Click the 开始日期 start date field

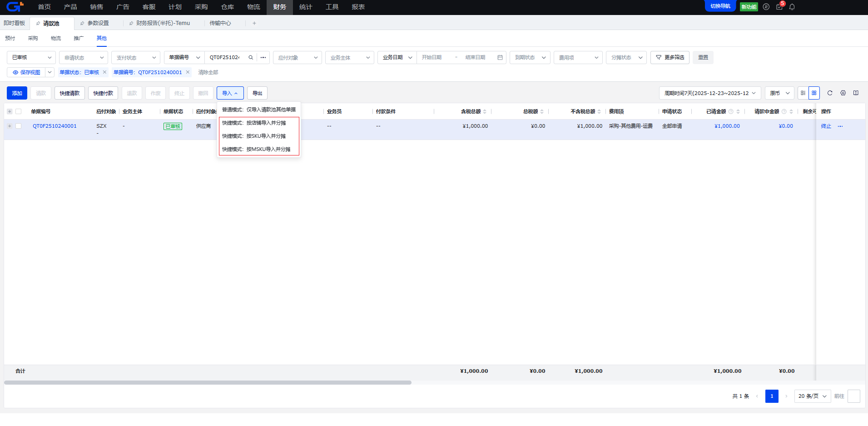point(434,58)
